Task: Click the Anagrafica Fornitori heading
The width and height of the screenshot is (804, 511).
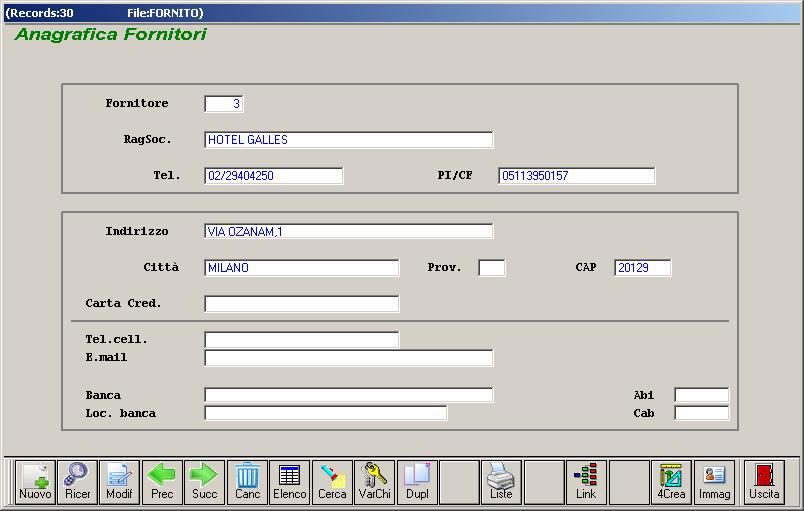Action: point(111,34)
